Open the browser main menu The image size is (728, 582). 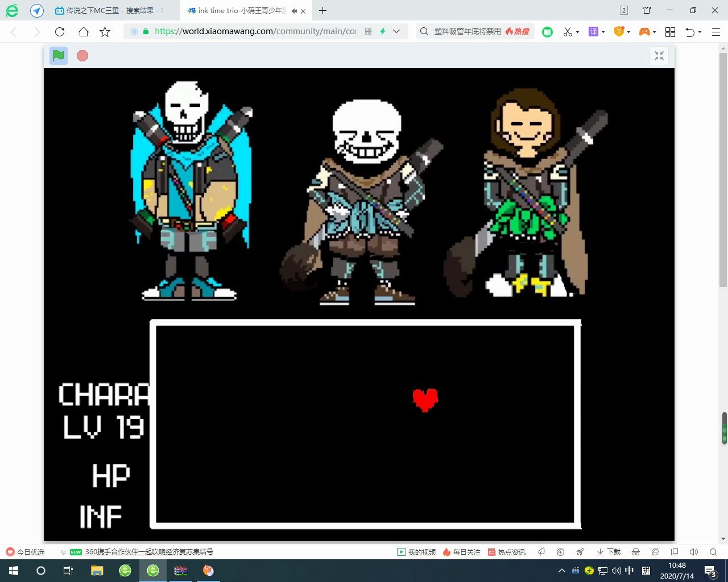716,32
